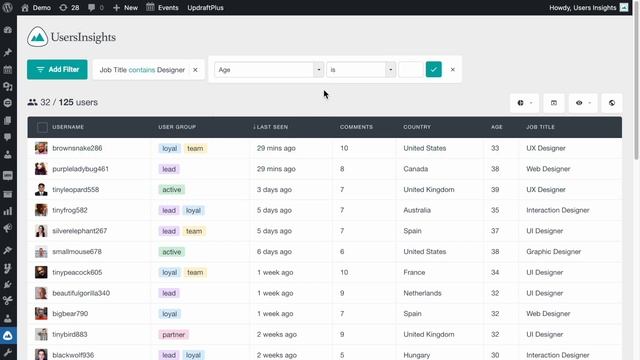
Task: Click the 'lead' tag on purpleladybug461
Action: [x=169, y=169]
